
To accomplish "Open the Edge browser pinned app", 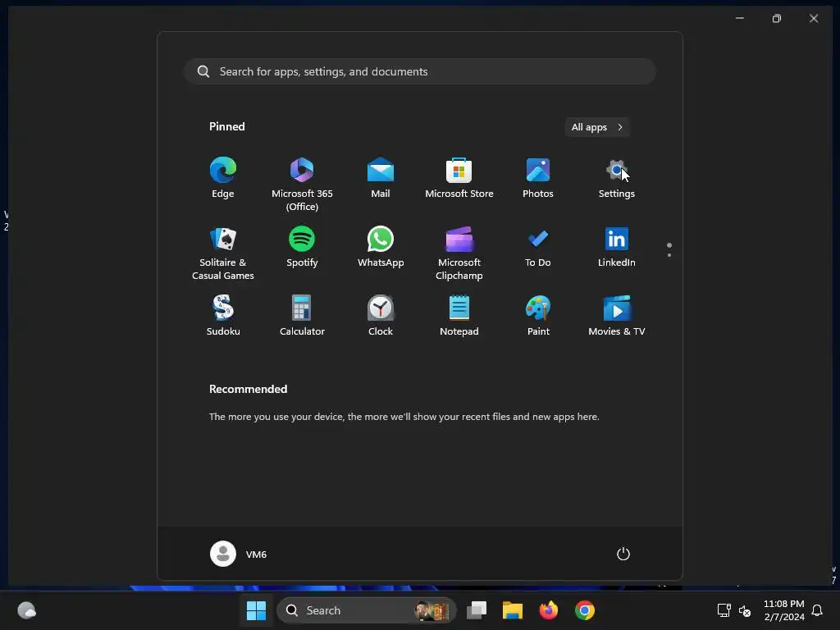I will point(223,178).
